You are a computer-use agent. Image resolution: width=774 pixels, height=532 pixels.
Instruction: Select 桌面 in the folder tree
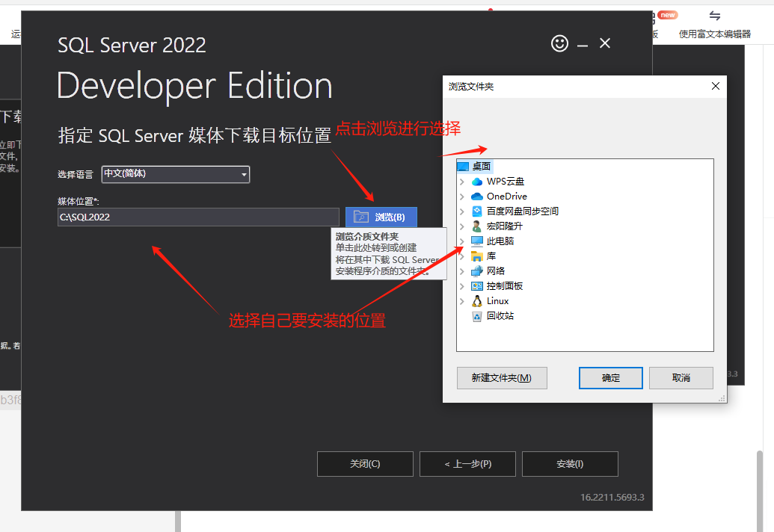[x=482, y=166]
